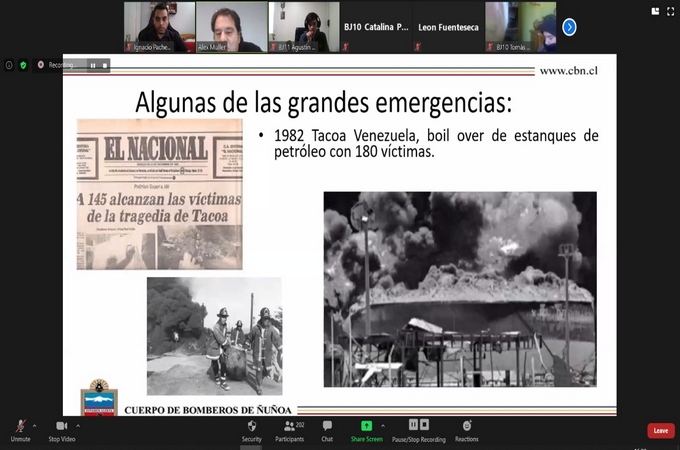Click the slide title "Algunas de las grandes emergencias:"
Image resolution: width=680 pixels, height=450 pixels.
324,103
